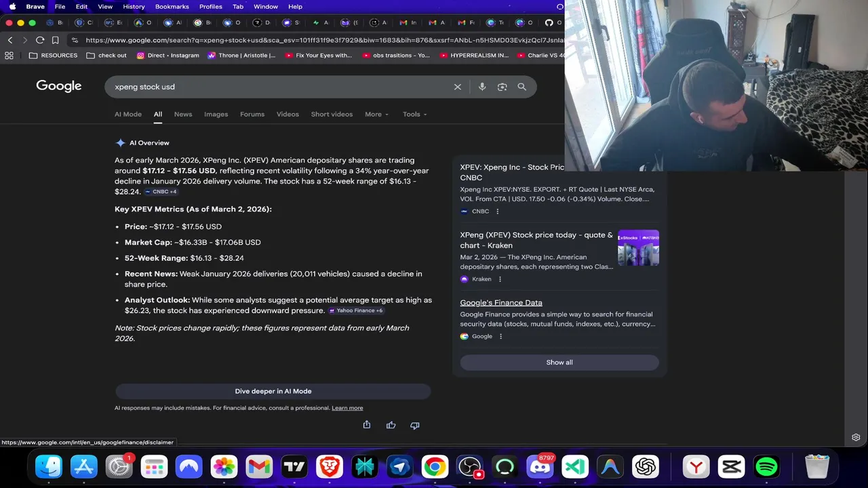Launch App Store from the dock

pos(84,466)
